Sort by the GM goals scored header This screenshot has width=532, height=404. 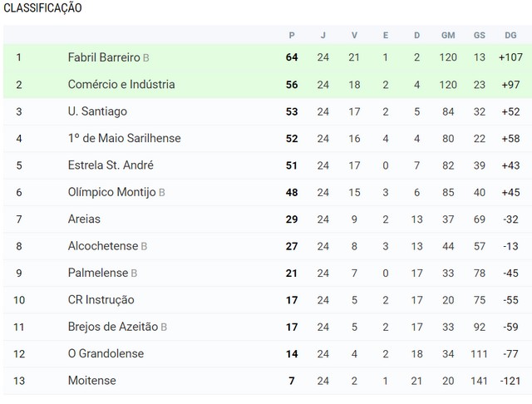[448, 35]
